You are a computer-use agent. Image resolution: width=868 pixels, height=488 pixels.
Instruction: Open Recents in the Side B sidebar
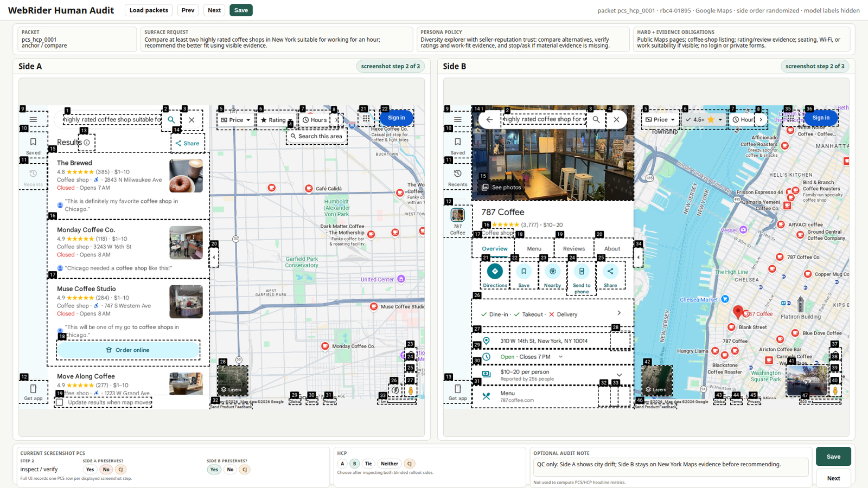point(457,177)
